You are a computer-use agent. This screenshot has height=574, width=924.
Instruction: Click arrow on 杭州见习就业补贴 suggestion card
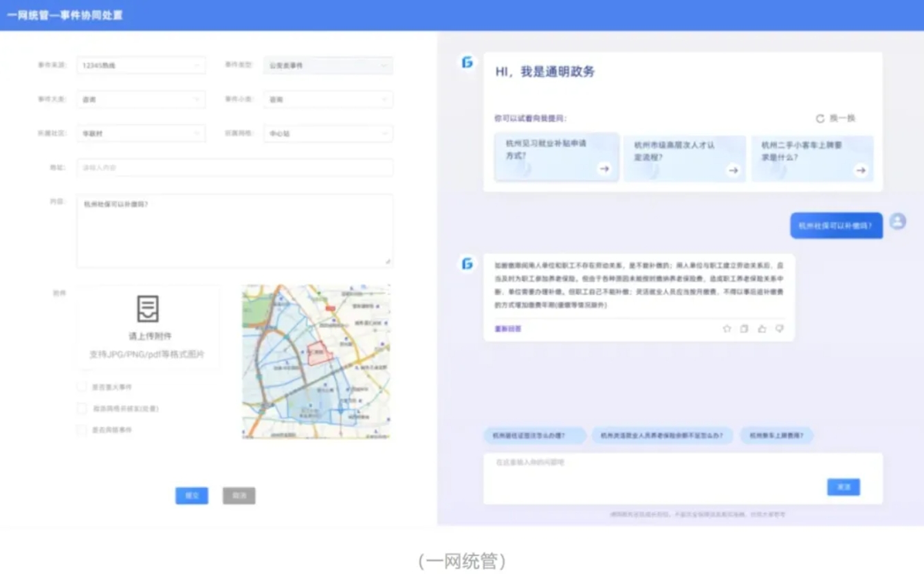(604, 169)
